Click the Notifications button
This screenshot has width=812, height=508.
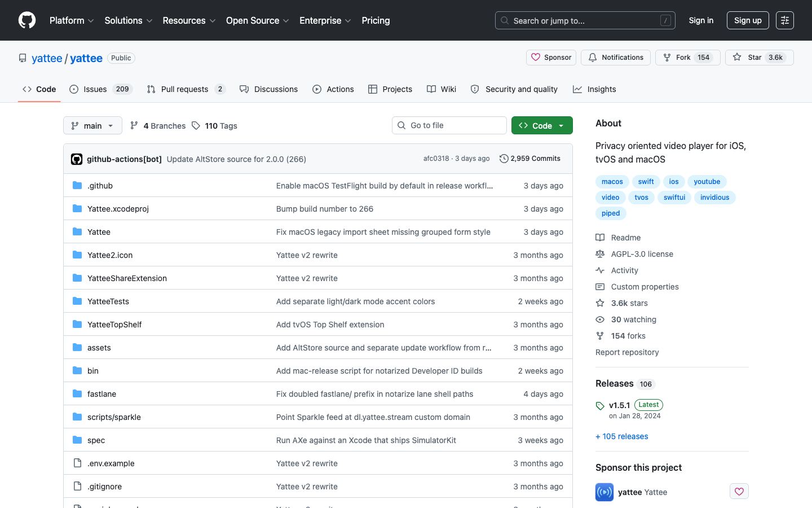click(x=616, y=58)
